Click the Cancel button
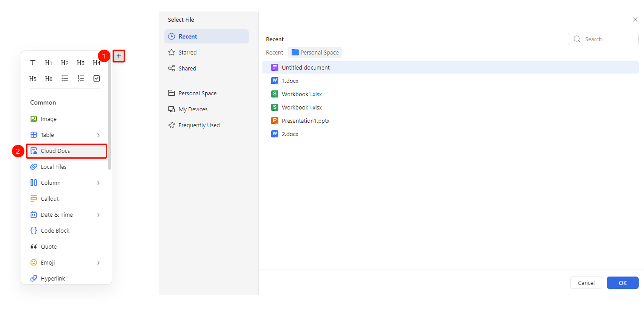The height and width of the screenshot is (312, 644). tap(586, 283)
